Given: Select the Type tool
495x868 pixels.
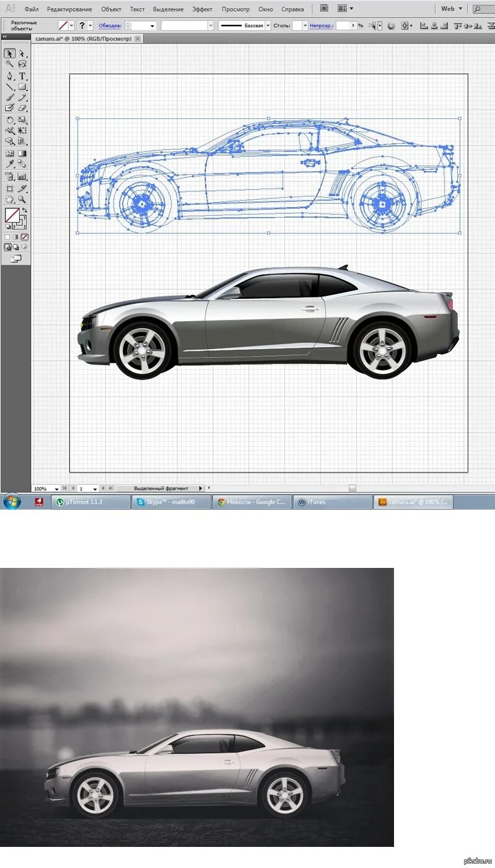Looking at the screenshot, I should coord(22,76).
